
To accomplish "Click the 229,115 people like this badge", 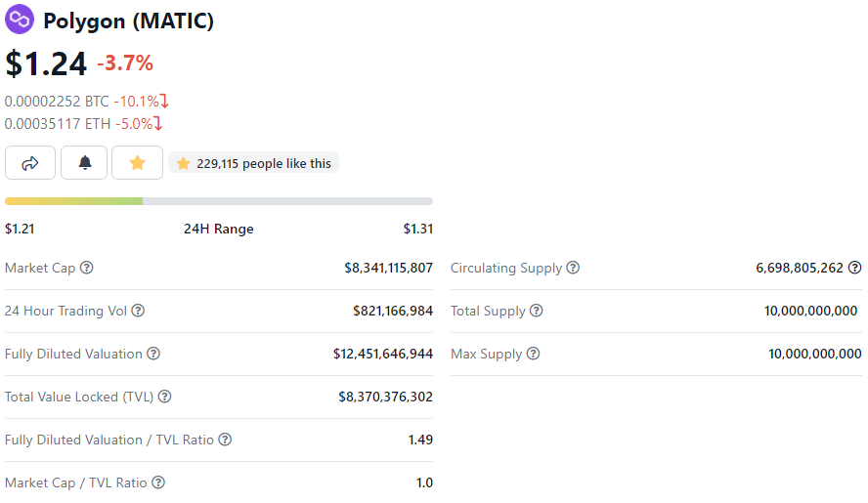I will coord(254,163).
